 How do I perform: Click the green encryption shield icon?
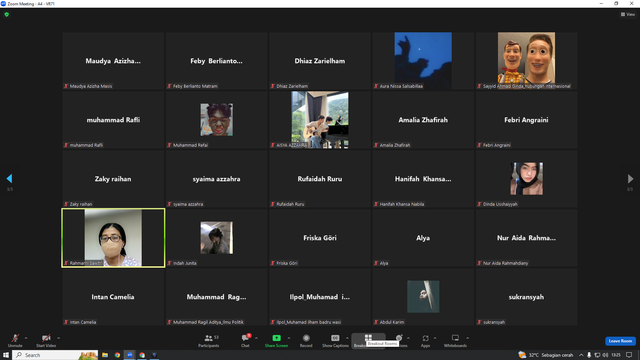pyautogui.click(x=7, y=14)
